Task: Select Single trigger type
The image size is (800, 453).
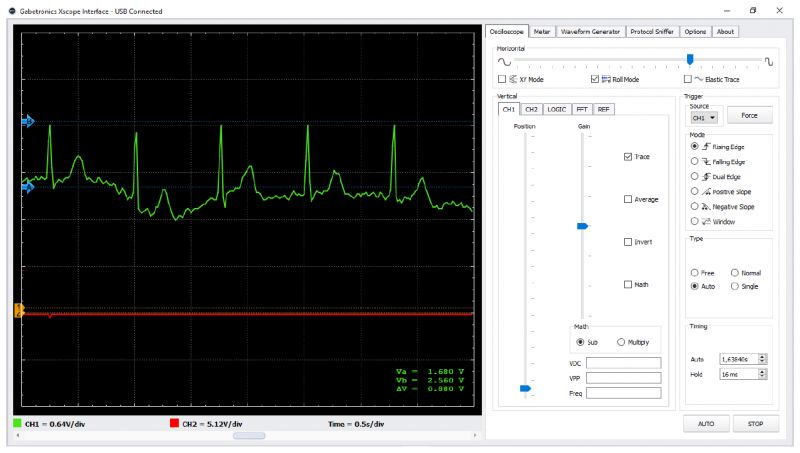Action: click(735, 286)
